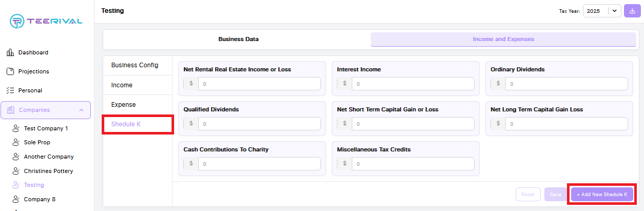
Task: Focus the Qualified Dividends amount field
Action: click(x=259, y=124)
